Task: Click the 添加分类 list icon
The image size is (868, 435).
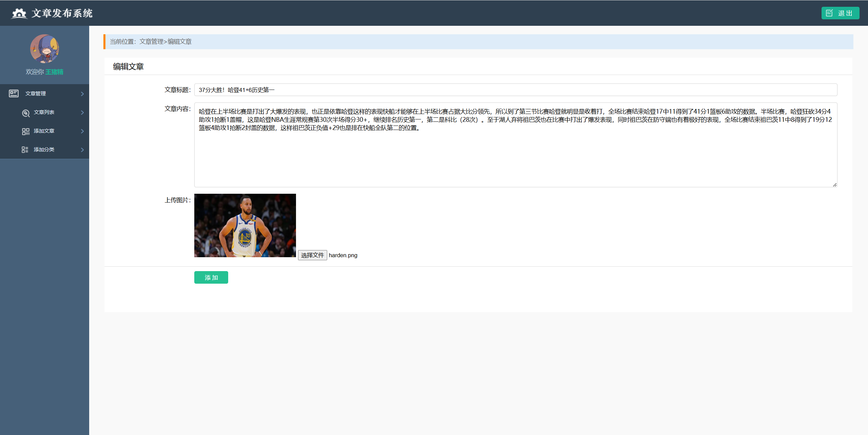Action: 25,150
